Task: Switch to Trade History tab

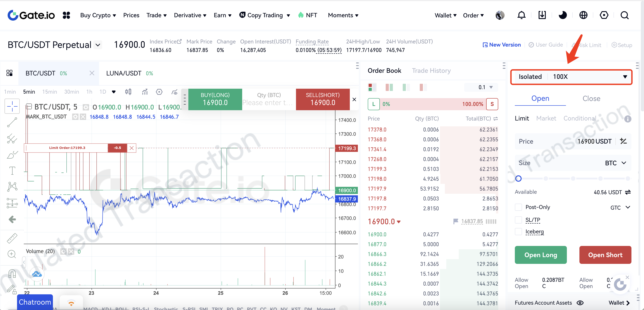Action: click(431, 71)
